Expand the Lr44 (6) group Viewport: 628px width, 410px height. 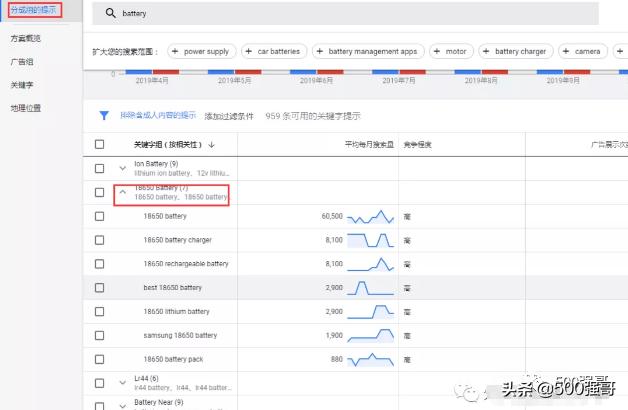(x=123, y=383)
